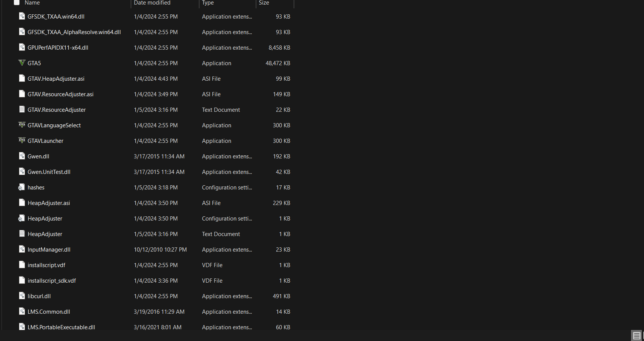Click the HeapAdjuster text document icon
Screen dimensions: 644x341
(x=22, y=234)
